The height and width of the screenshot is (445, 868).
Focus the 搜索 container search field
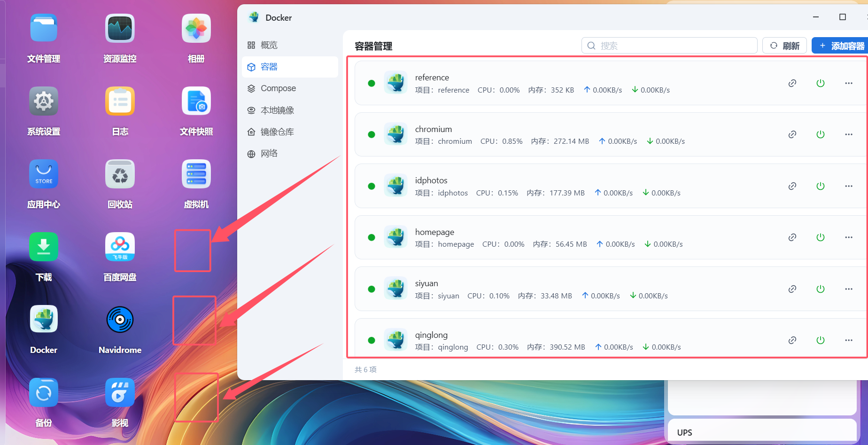pos(669,46)
